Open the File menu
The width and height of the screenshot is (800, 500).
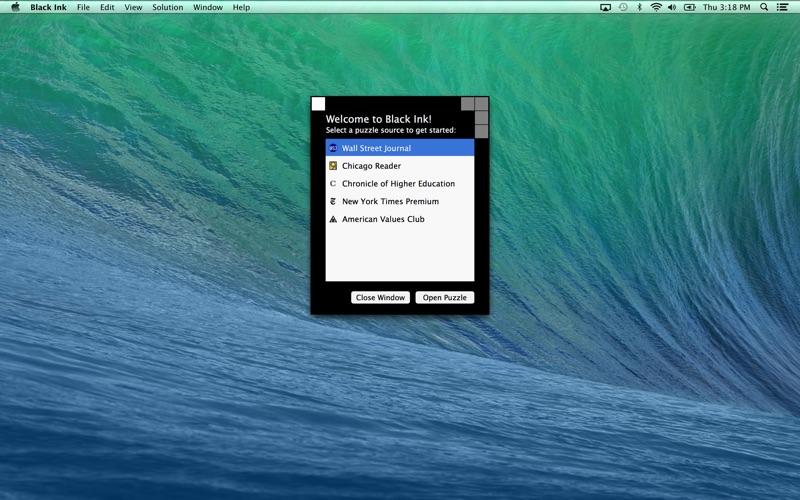[x=83, y=7]
